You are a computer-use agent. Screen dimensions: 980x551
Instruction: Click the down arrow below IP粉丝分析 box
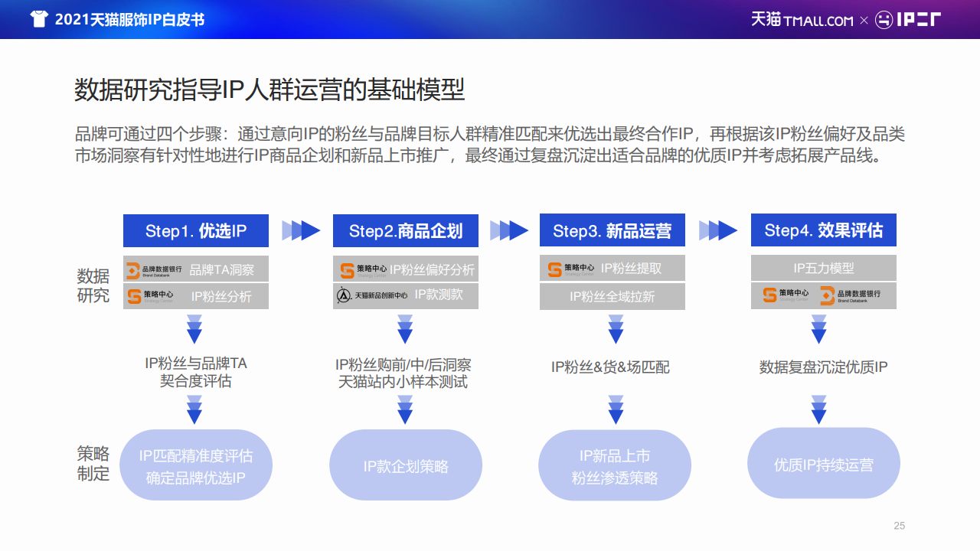194,329
